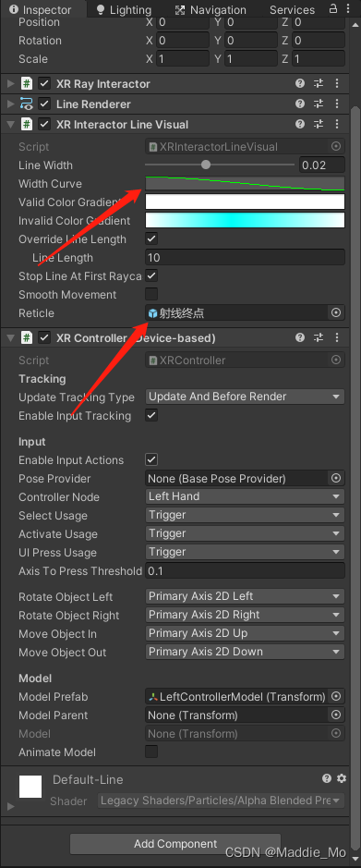Viewport: 361px width, 868px height.
Task: Open XR Controller help icon
Action: point(300,337)
